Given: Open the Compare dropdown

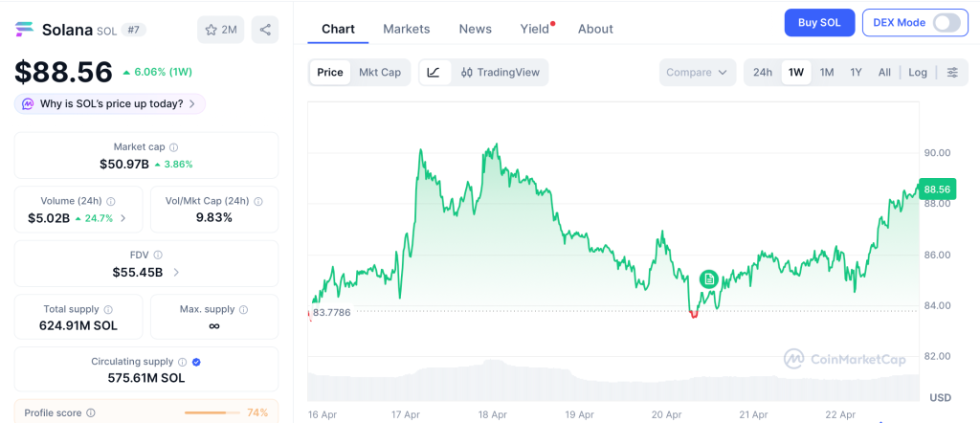Looking at the screenshot, I should [697, 72].
